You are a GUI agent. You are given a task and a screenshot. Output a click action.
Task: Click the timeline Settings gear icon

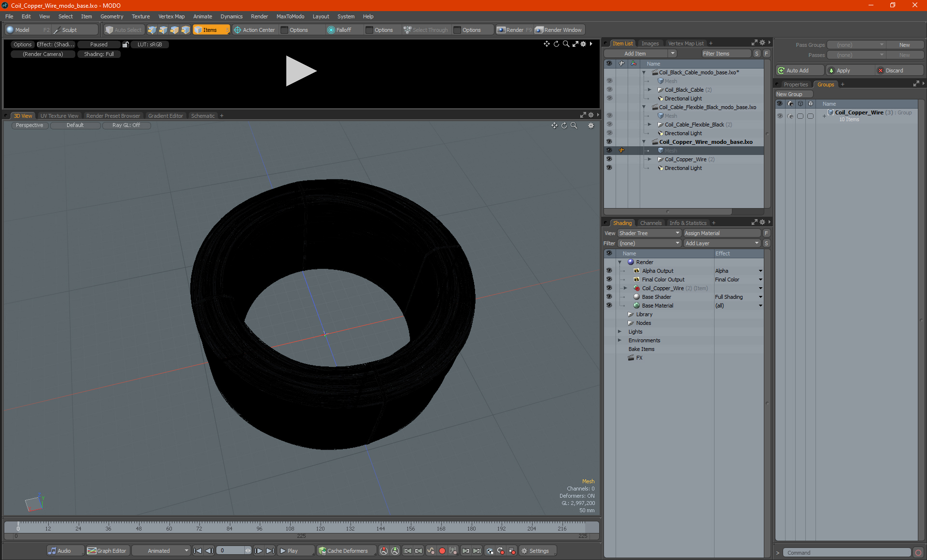tap(524, 551)
